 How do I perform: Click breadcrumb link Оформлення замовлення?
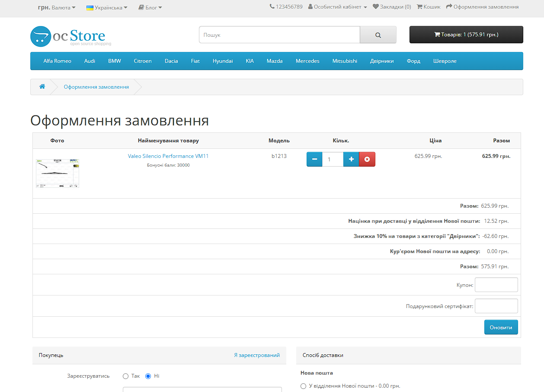pyautogui.click(x=96, y=87)
